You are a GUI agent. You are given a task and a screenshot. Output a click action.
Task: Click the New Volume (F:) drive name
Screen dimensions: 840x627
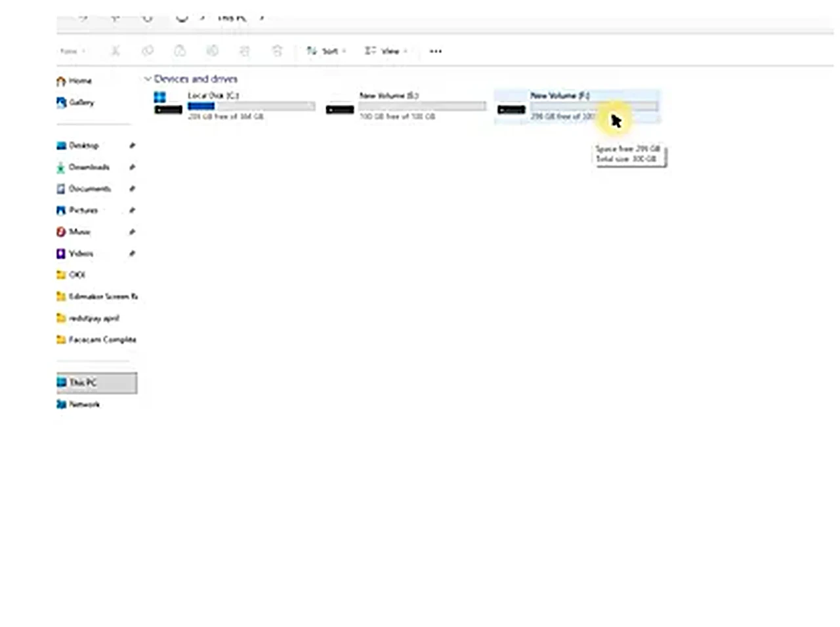click(x=560, y=96)
